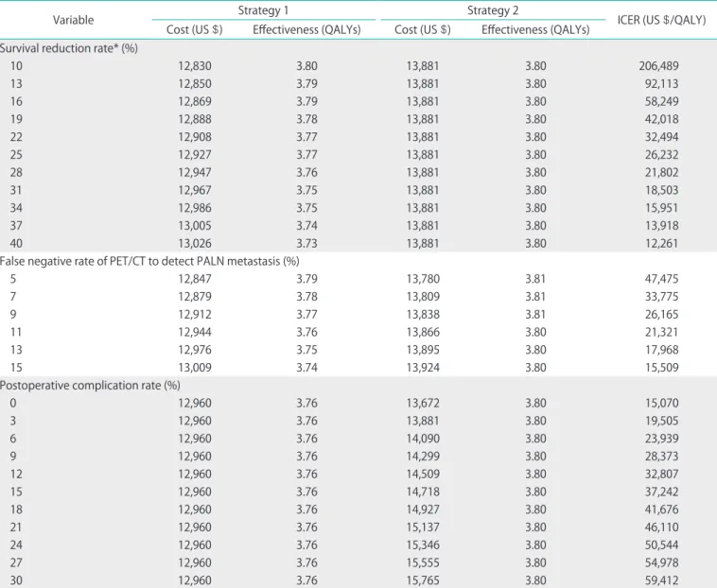Select ICER cell 33,775
This screenshot has height=588, width=717.
coord(662,297)
